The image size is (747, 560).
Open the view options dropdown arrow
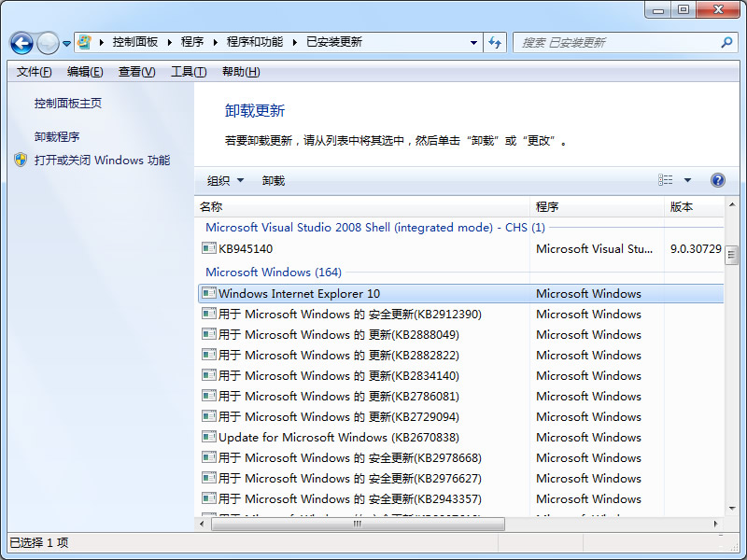tap(687, 180)
